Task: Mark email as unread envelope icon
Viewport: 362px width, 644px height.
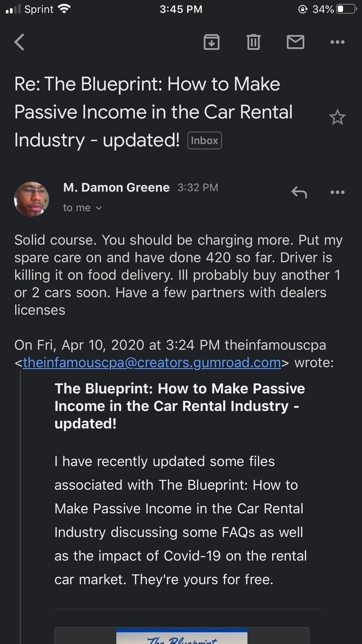Action: point(295,42)
